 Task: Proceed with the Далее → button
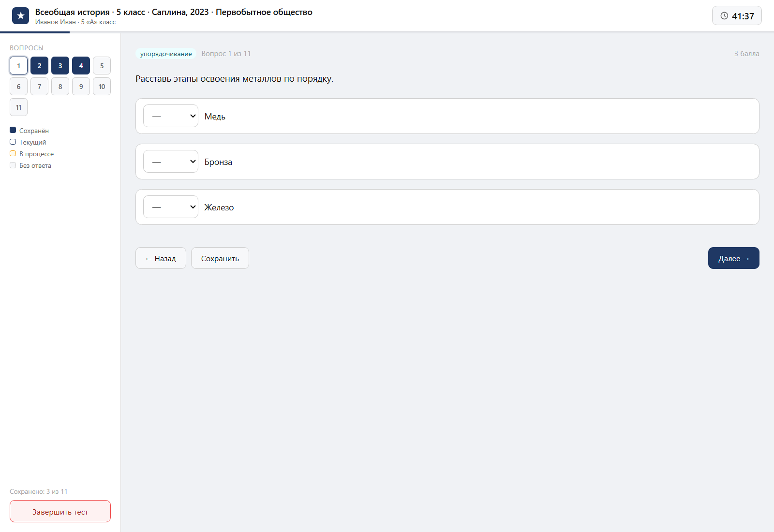tap(734, 258)
